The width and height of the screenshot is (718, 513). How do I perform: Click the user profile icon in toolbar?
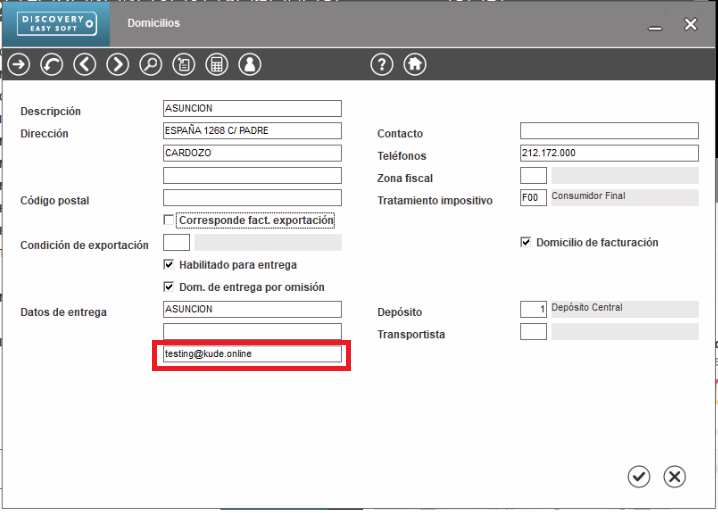coord(249,65)
